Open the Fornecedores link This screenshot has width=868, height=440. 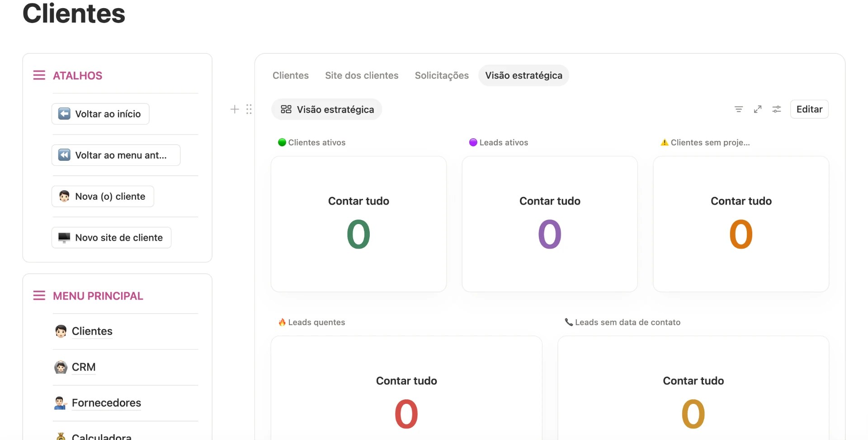coord(106,403)
